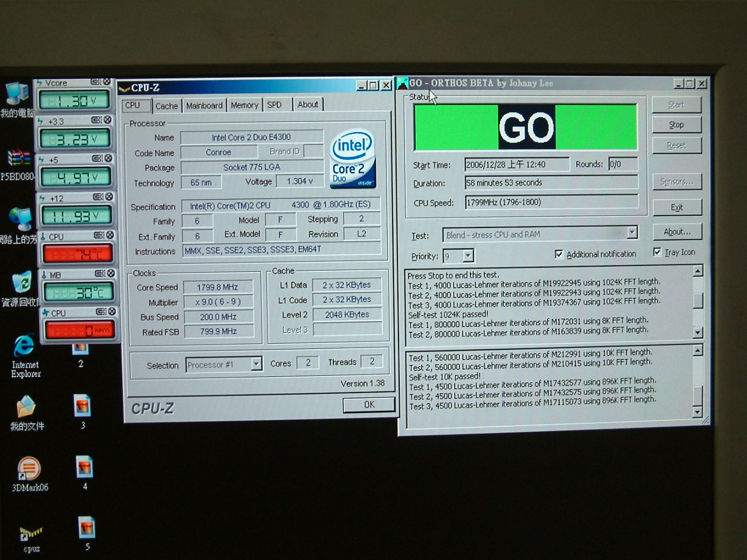Viewport: 747px width, 560px height.
Task: Select the cpuz desktop icon
Action: (x=32, y=538)
